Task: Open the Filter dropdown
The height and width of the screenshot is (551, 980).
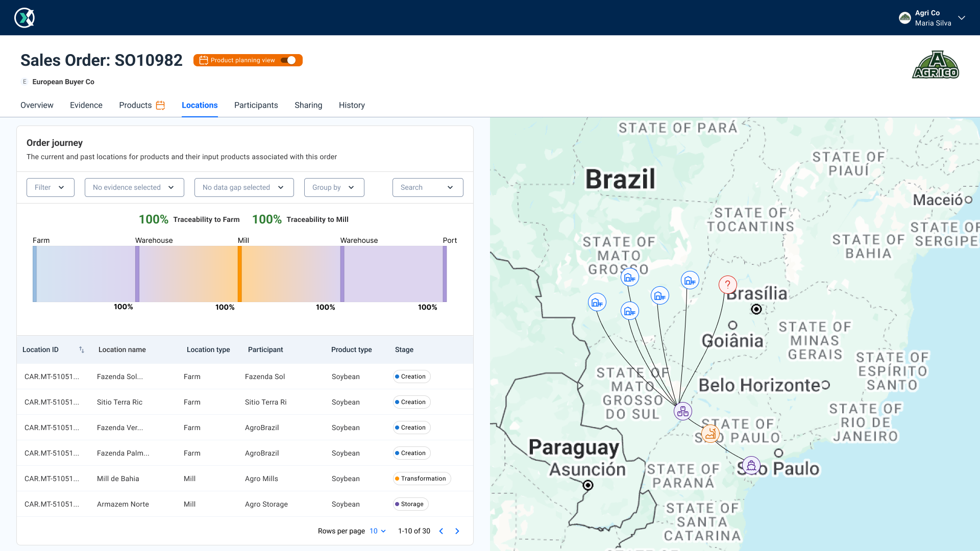Action: click(51, 187)
